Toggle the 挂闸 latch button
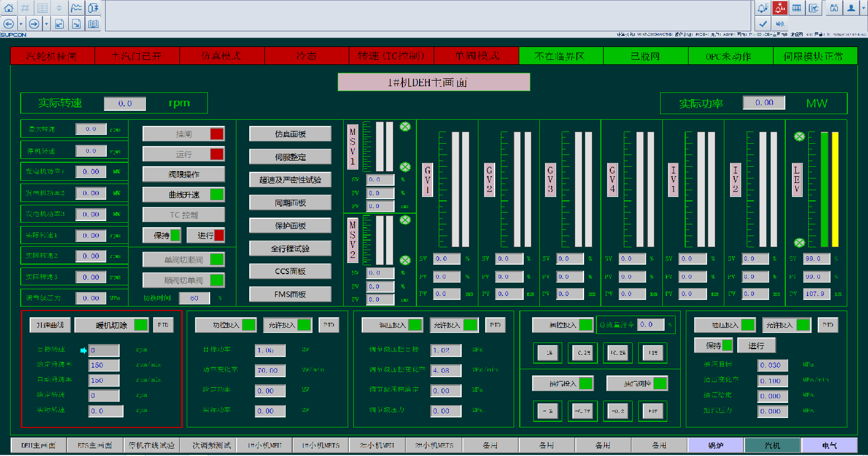Image resolution: width=868 pixels, height=456 pixels. [184, 134]
